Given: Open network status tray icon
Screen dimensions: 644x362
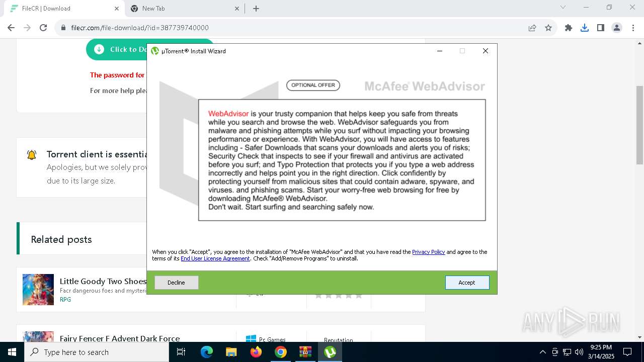Looking at the screenshot, I should pos(567,352).
